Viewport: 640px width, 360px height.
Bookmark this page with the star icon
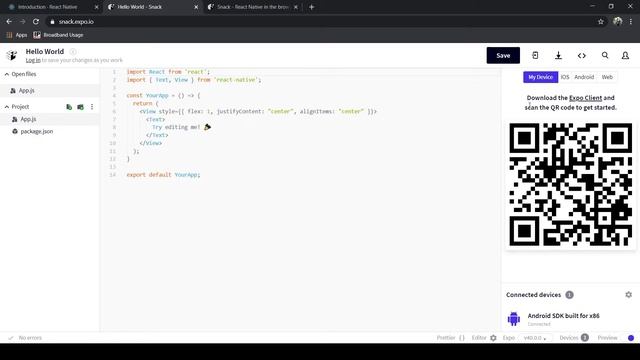(x=600, y=22)
